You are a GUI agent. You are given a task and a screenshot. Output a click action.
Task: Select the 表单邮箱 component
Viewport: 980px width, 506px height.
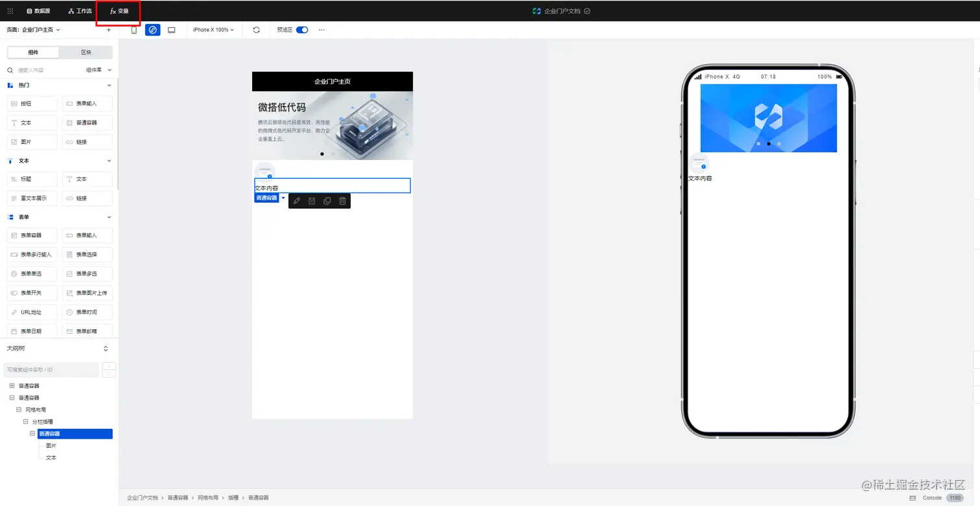pyautogui.click(x=87, y=331)
